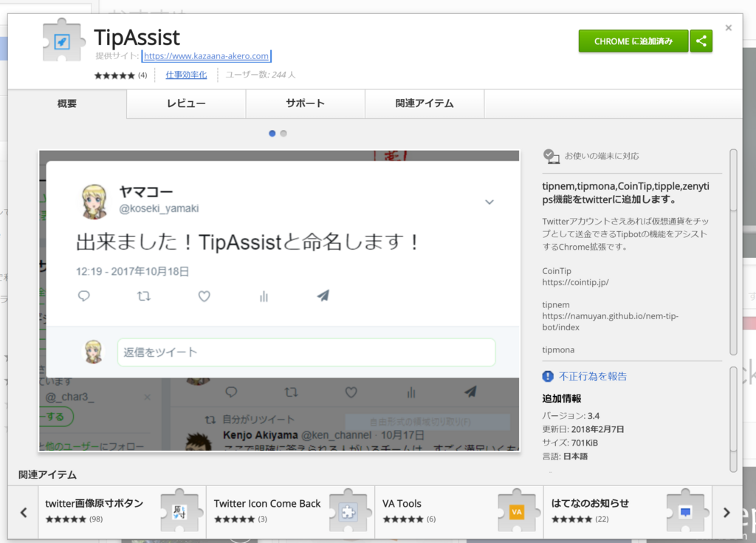The image size is (756, 543).
Task: Switch to the レビュー tab
Action: coord(186,103)
